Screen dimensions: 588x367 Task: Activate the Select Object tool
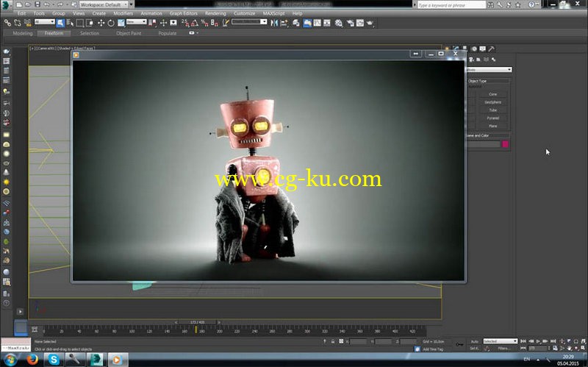60,23
